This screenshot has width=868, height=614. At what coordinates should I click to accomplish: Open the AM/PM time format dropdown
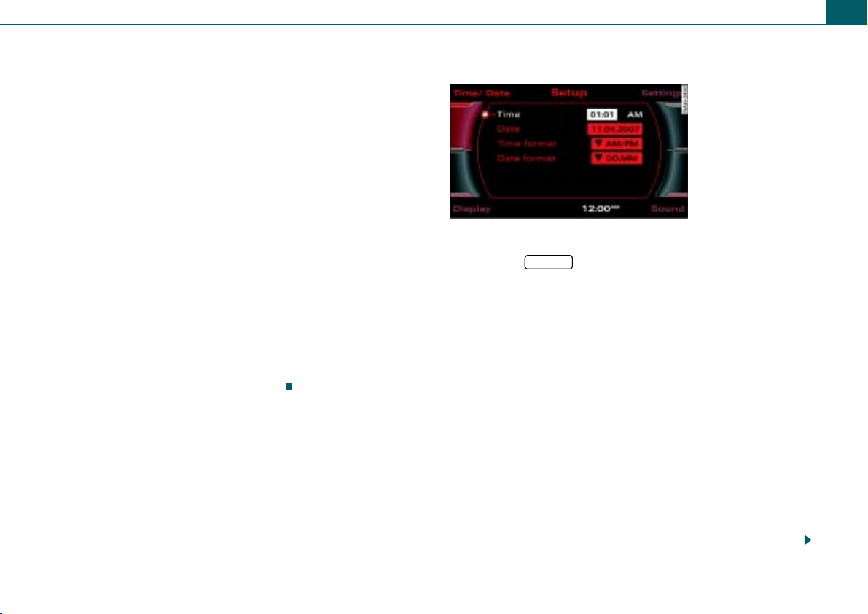tap(617, 143)
